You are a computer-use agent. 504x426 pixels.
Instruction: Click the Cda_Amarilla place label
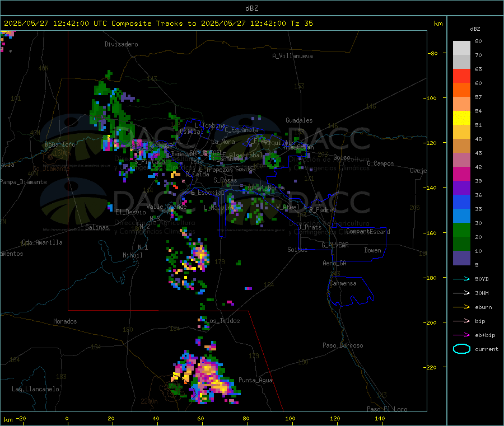[x=42, y=242]
